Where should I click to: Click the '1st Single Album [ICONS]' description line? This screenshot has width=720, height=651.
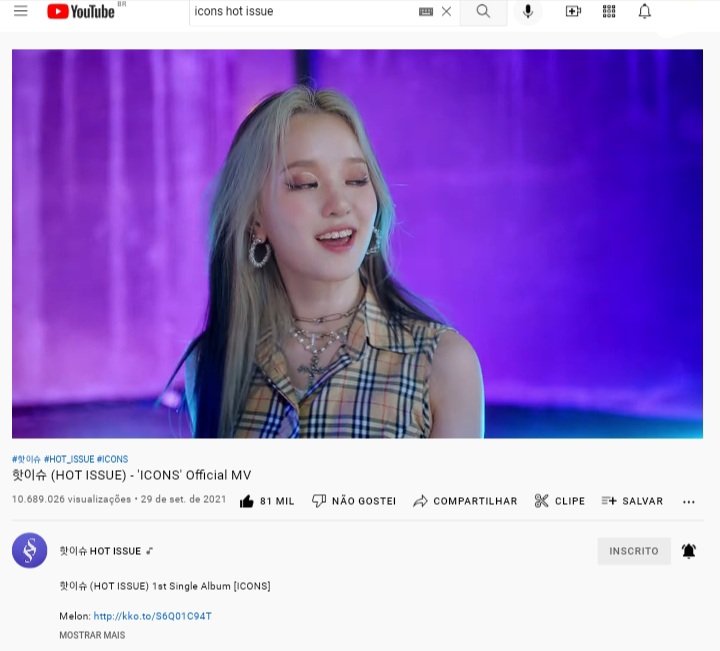tap(165, 586)
